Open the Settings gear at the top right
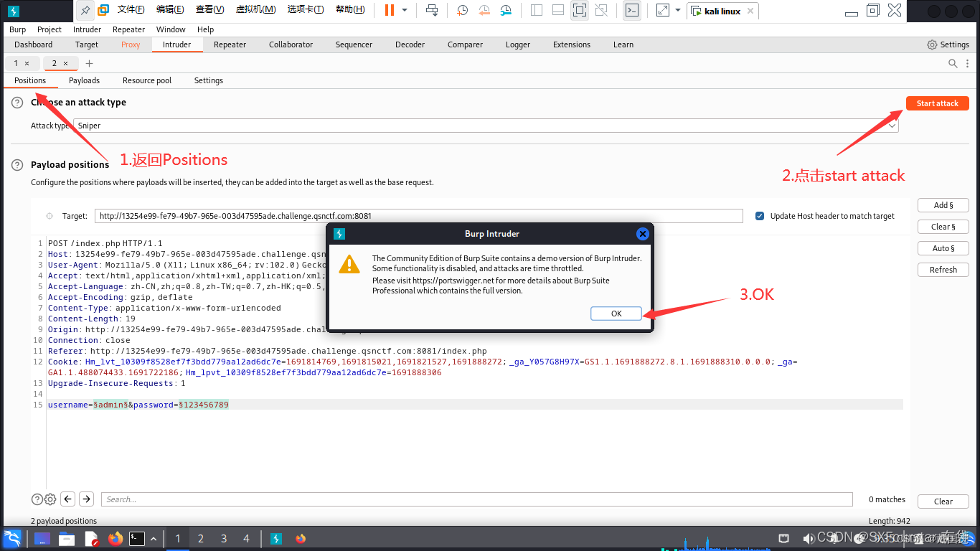Screen dimensions: 980x551 click(x=948, y=44)
